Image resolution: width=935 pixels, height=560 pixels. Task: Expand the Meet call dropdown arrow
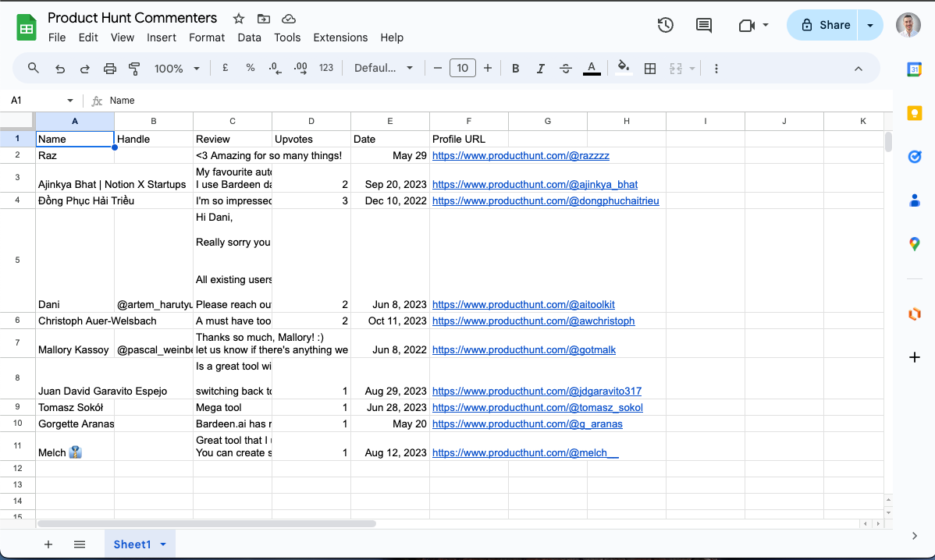[x=766, y=25]
